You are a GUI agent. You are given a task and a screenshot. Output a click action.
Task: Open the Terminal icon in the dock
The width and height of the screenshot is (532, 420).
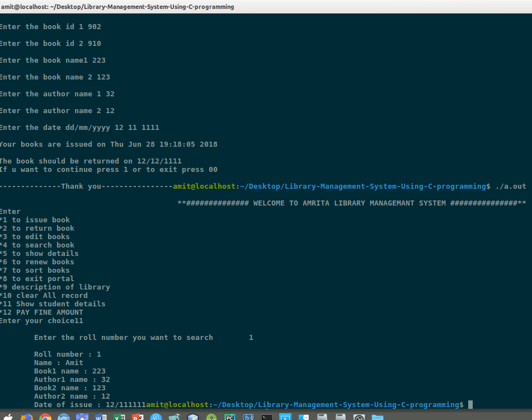point(267,417)
